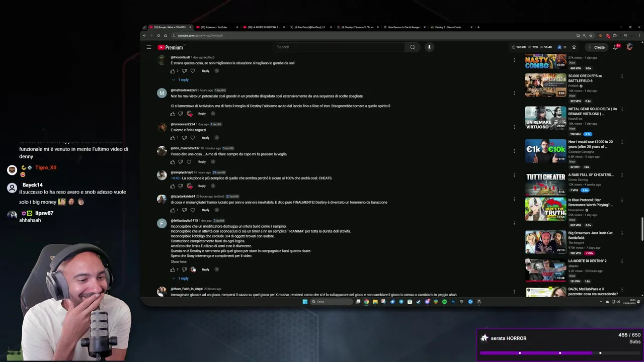Like the comment by @felibattaglia1415
This screenshot has height=362, width=644.
coord(173,269)
